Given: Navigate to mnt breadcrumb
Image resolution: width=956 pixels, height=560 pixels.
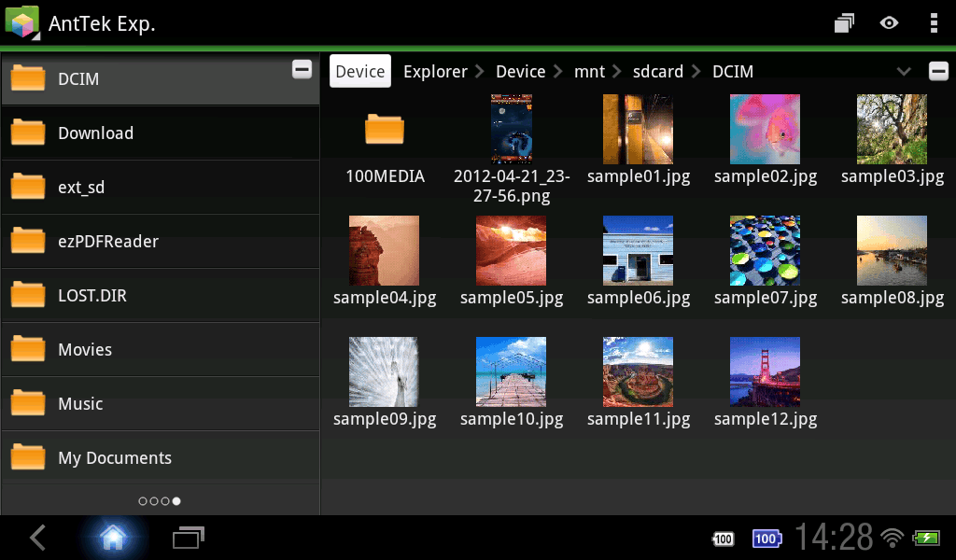Looking at the screenshot, I should (589, 71).
